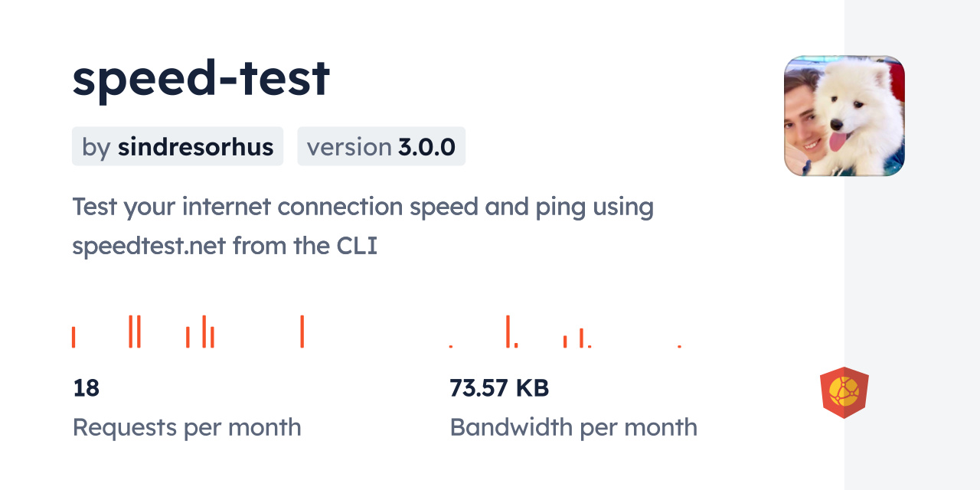The image size is (980, 490).
Task: Click the "73.57 KB" bandwidth value
Action: point(499,388)
